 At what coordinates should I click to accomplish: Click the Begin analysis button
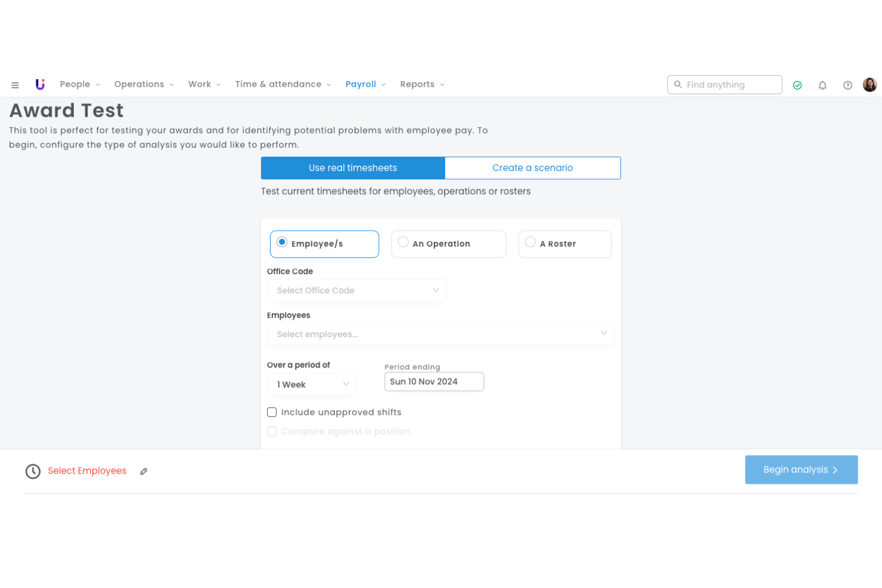tap(801, 470)
